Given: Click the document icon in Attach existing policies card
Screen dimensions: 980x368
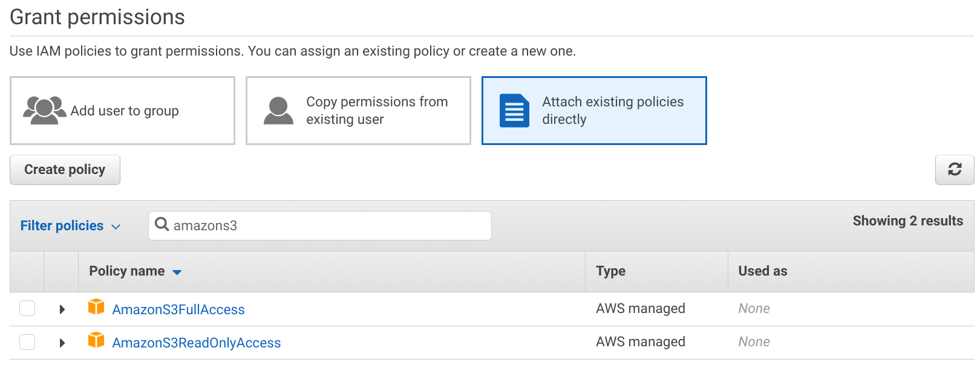Looking at the screenshot, I should click(x=514, y=111).
